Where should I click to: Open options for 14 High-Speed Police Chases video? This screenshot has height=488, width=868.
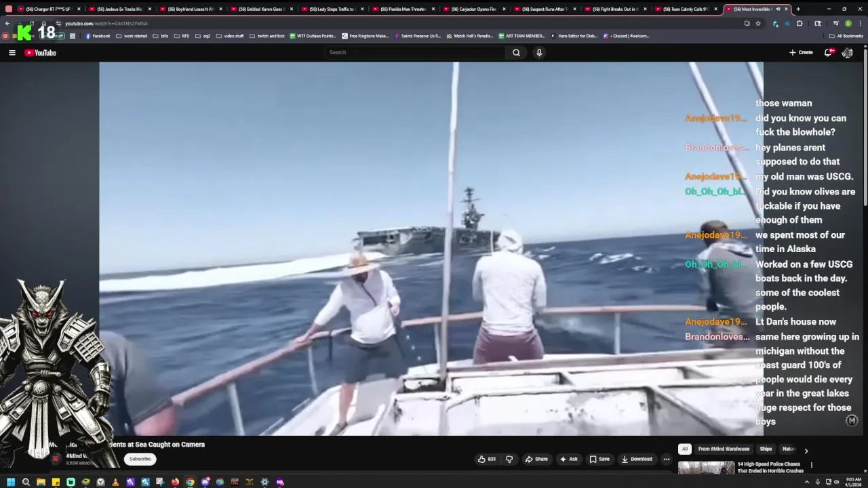[811, 465]
